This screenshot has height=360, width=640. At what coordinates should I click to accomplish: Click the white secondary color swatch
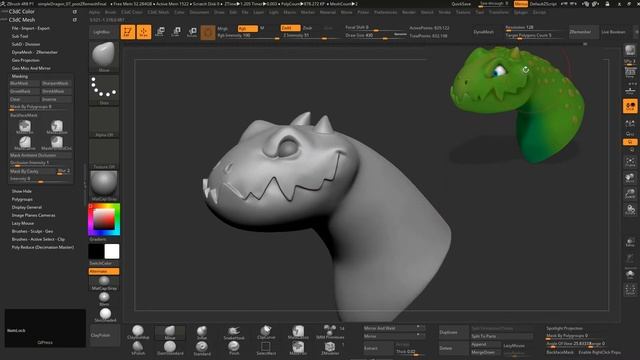112,251
